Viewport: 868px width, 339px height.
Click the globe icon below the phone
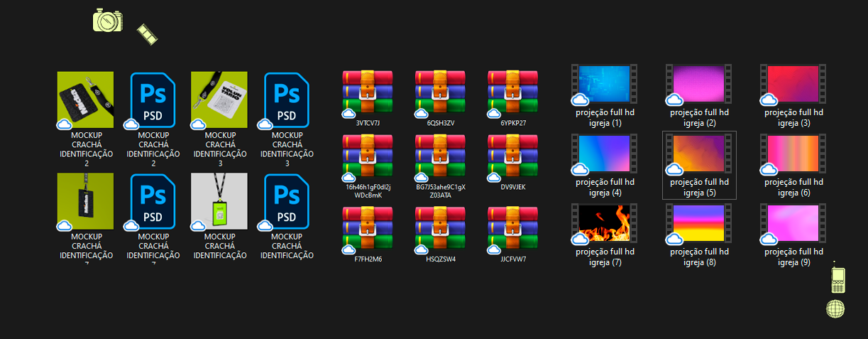(x=835, y=309)
